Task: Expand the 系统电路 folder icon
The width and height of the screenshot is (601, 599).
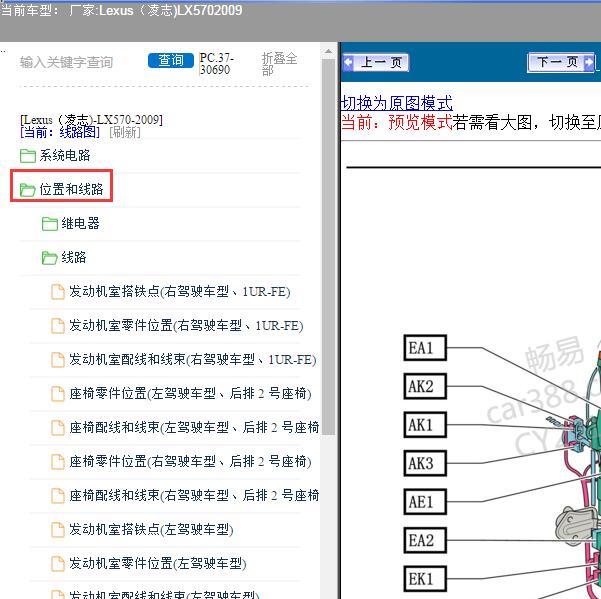Action: coord(28,156)
